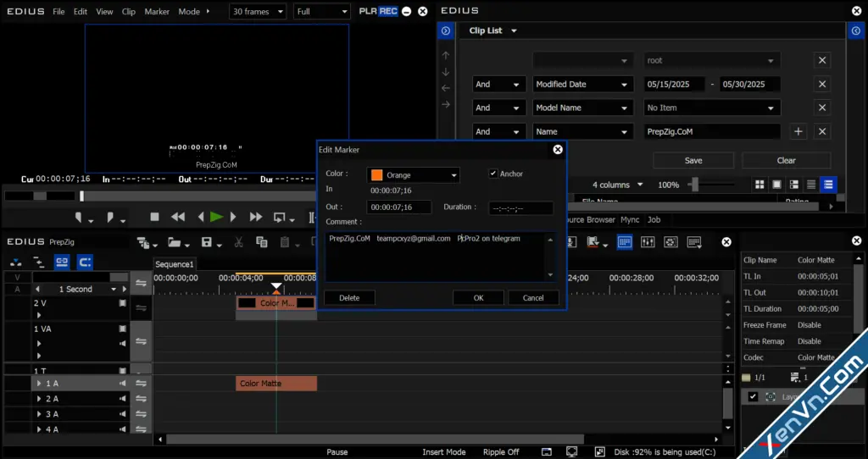
Task: Click the Set Out point icon
Action: tap(110, 218)
